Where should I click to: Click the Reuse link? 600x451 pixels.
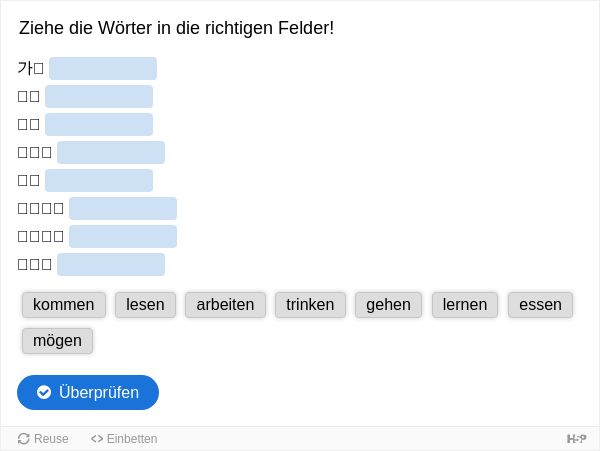pos(43,439)
